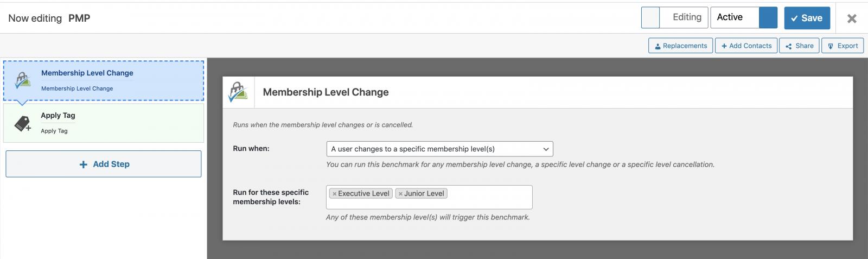This screenshot has width=868, height=259.
Task: Remove the Junior Level tag
Action: pos(400,194)
